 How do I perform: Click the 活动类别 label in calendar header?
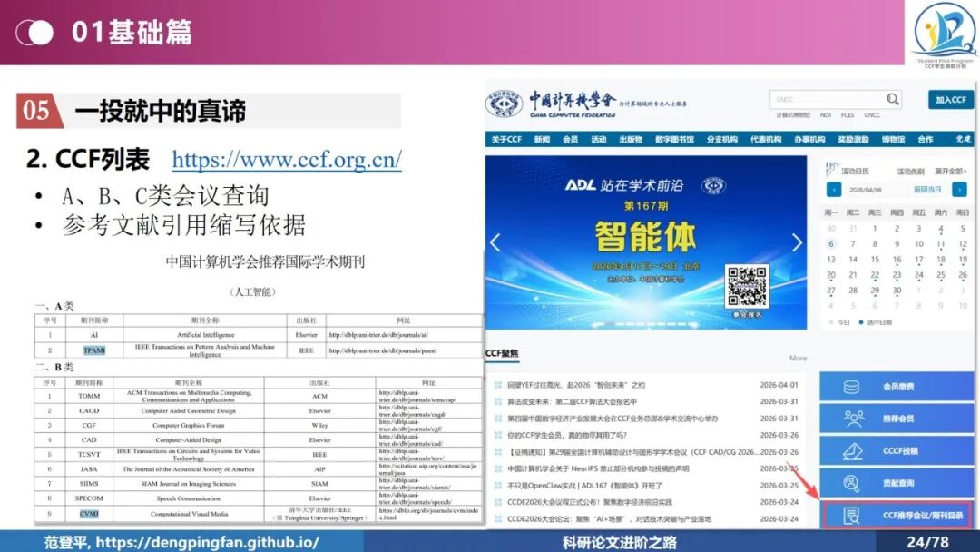point(910,172)
